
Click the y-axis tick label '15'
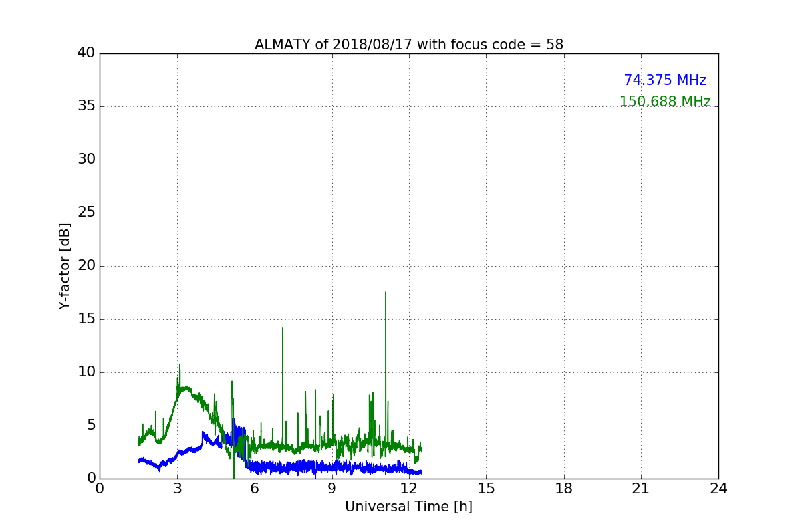click(86, 319)
